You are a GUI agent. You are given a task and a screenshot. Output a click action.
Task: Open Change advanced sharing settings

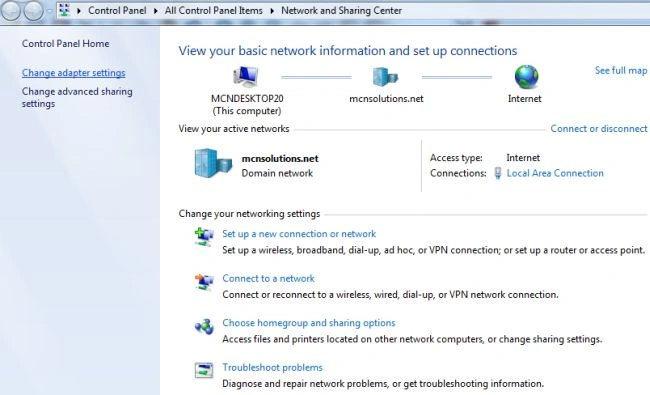77,97
